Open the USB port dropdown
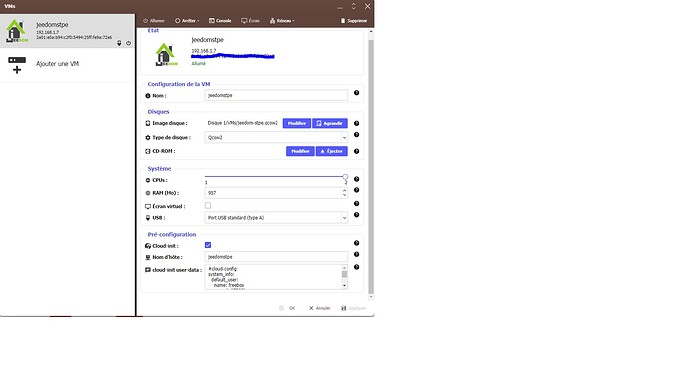 click(276, 218)
